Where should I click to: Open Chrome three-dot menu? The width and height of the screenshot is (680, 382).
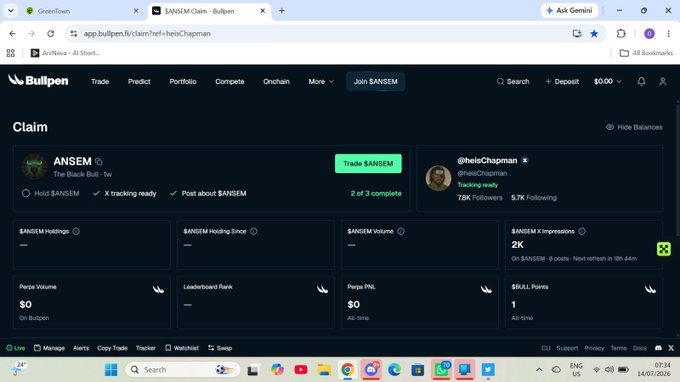(669, 33)
